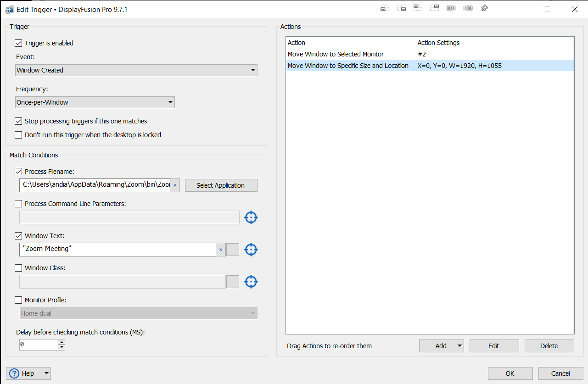Click the pin window titlebar icon
The width and height of the screenshot is (588, 384).
pyautogui.click(x=484, y=8)
